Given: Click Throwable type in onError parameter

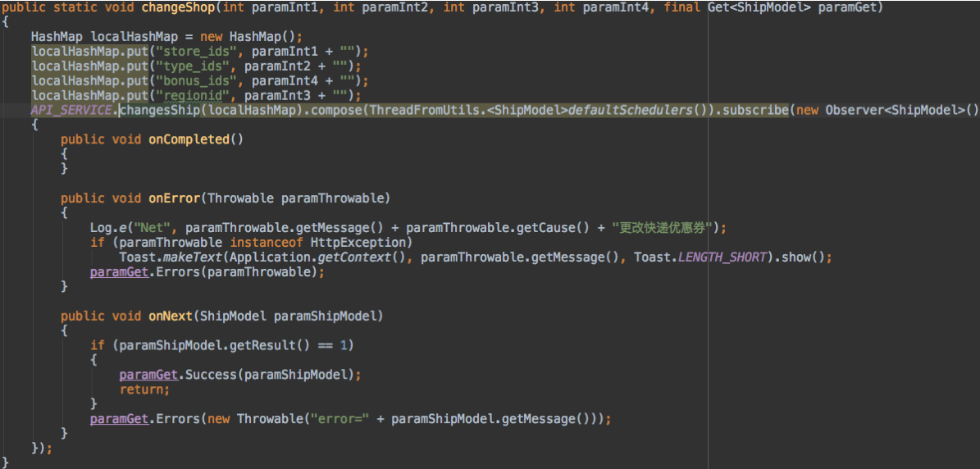Looking at the screenshot, I should [x=240, y=198].
